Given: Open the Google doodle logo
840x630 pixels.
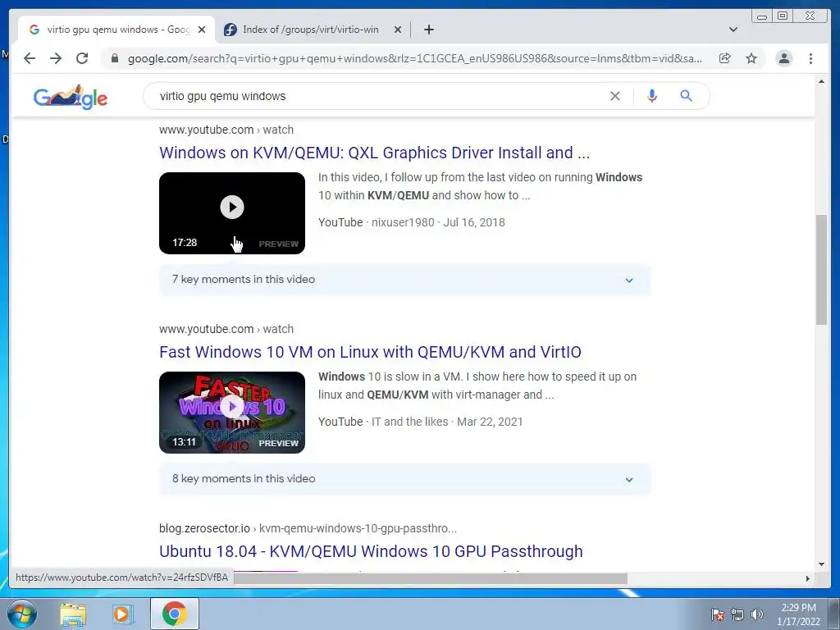Looking at the screenshot, I should click(71, 97).
